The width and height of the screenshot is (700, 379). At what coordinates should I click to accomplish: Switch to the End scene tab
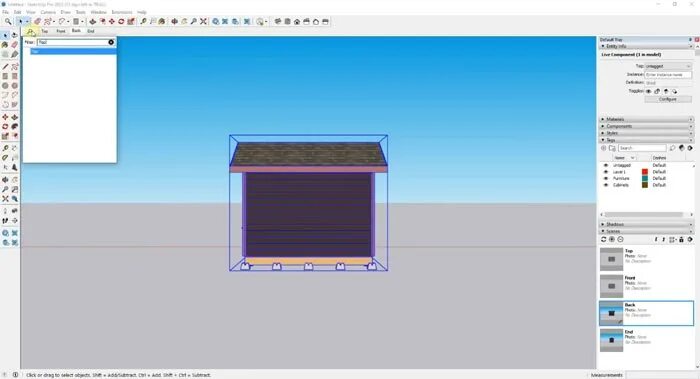tap(91, 31)
